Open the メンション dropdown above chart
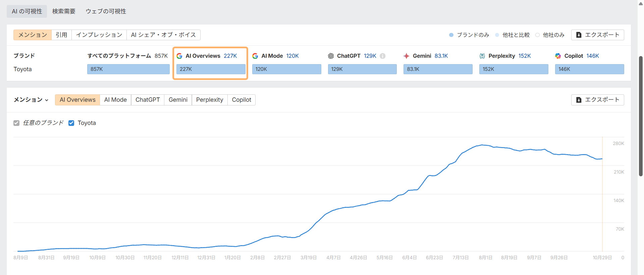The width and height of the screenshot is (644, 275). pos(31,100)
